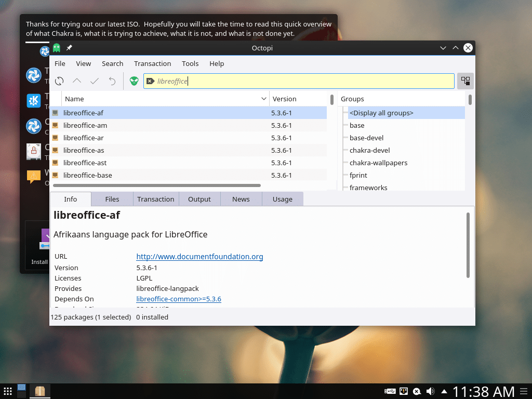Click the virtual desktop pager icon
Viewport: 532px width, 399px height.
[x=22, y=391]
